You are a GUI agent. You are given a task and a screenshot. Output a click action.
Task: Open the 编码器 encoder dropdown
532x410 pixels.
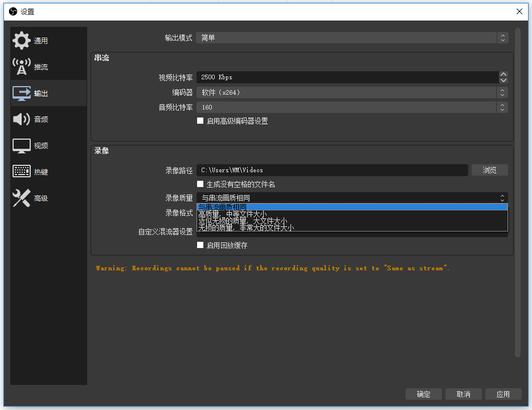(x=351, y=92)
